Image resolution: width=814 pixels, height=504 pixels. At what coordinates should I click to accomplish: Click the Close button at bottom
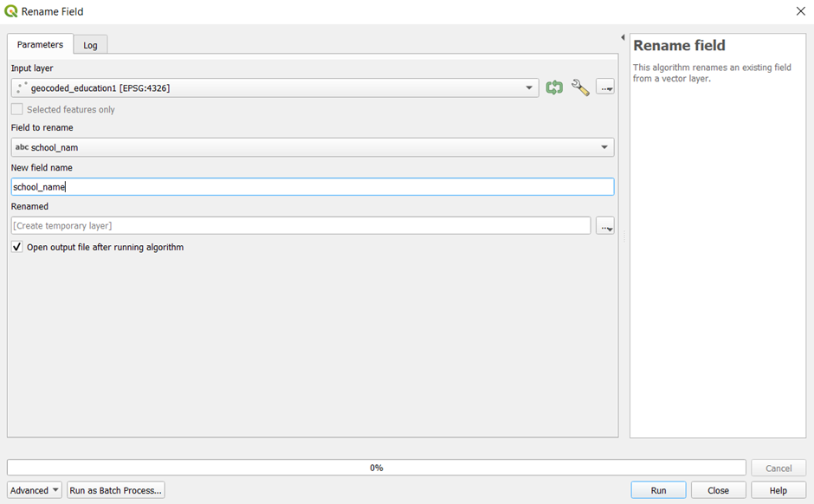(718, 490)
